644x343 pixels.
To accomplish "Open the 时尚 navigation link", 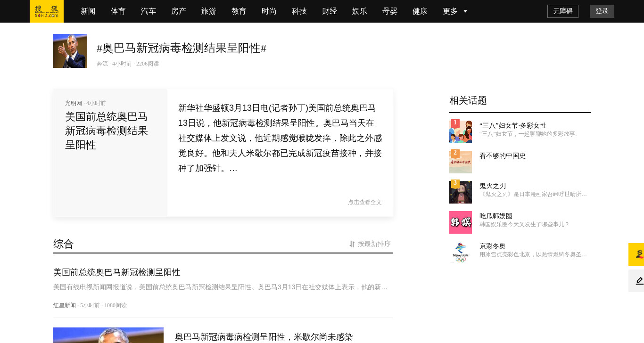I will pos(269,11).
